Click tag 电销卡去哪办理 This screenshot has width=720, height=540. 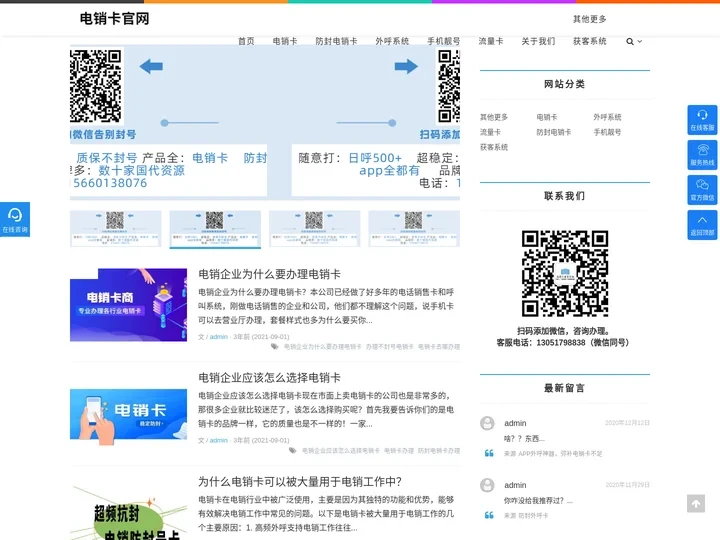pyautogui.click(x=439, y=347)
